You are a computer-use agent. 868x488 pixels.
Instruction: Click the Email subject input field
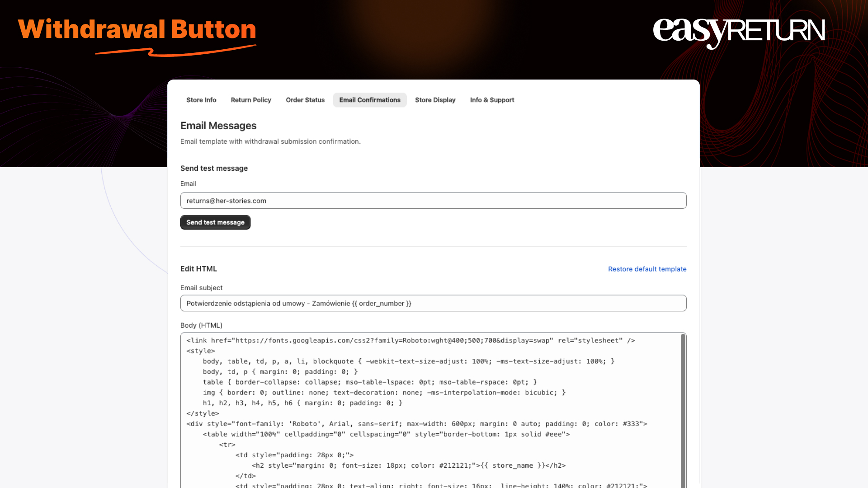(x=433, y=303)
